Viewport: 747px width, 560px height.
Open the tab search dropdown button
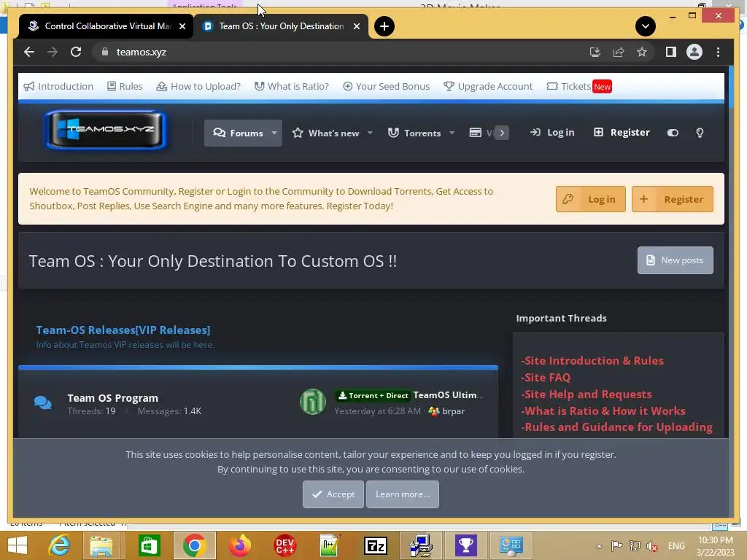pos(645,26)
